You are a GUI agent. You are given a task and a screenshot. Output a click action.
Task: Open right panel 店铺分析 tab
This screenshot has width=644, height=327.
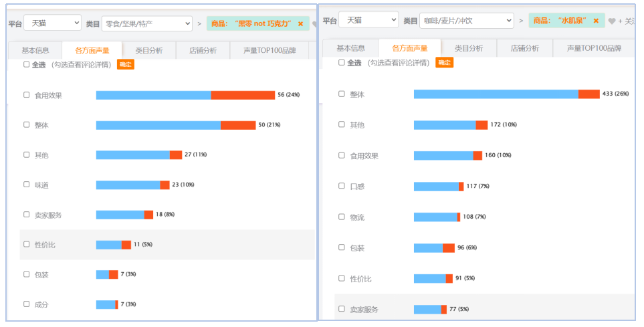pyautogui.click(x=524, y=48)
